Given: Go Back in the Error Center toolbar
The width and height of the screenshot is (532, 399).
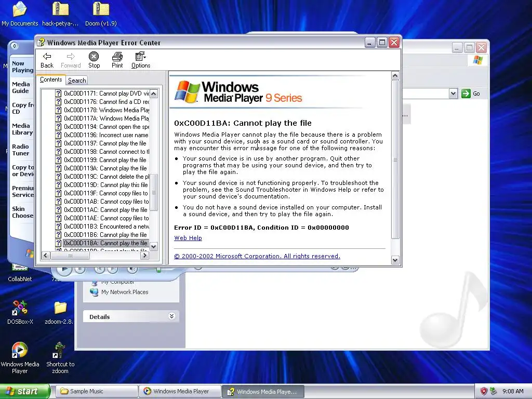Looking at the screenshot, I should [47, 60].
